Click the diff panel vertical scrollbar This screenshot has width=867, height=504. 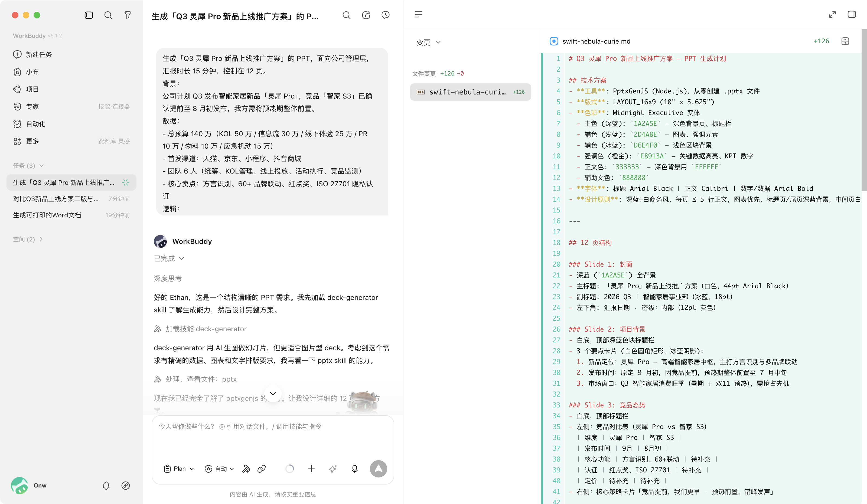864,110
